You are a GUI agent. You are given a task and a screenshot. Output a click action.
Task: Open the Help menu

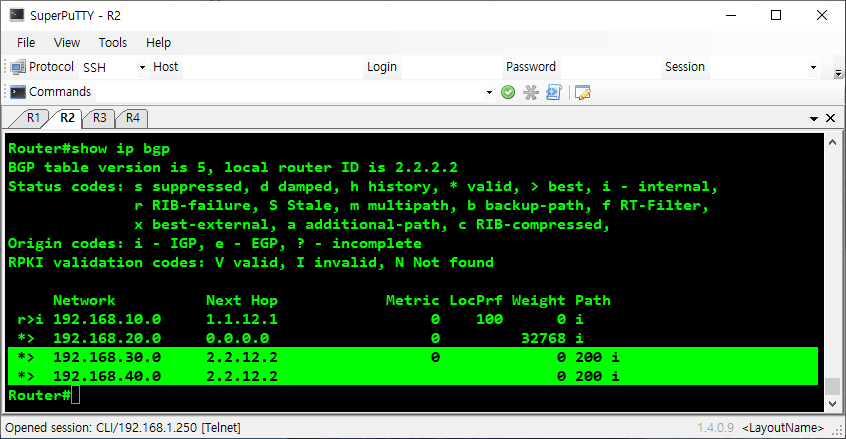(x=158, y=43)
